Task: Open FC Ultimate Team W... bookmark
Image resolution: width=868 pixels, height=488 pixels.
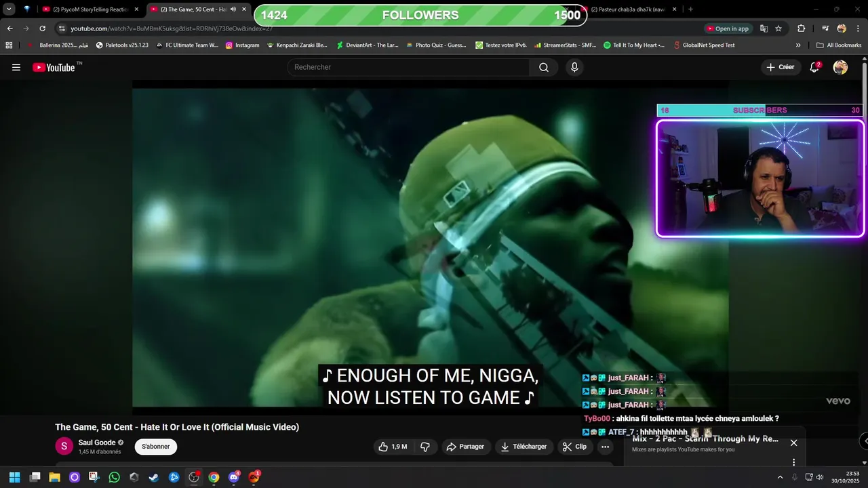Action: (x=186, y=45)
